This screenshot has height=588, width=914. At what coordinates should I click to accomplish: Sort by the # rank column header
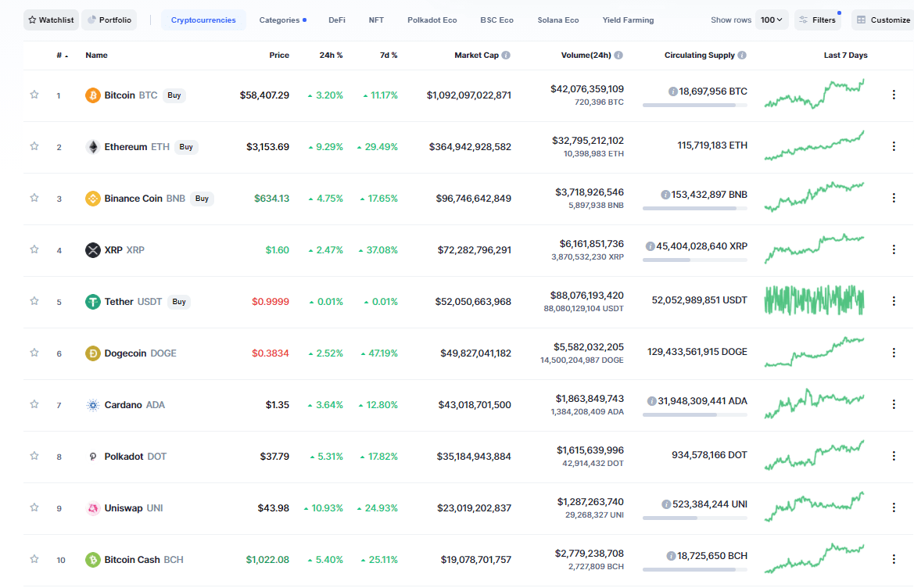[x=62, y=56]
